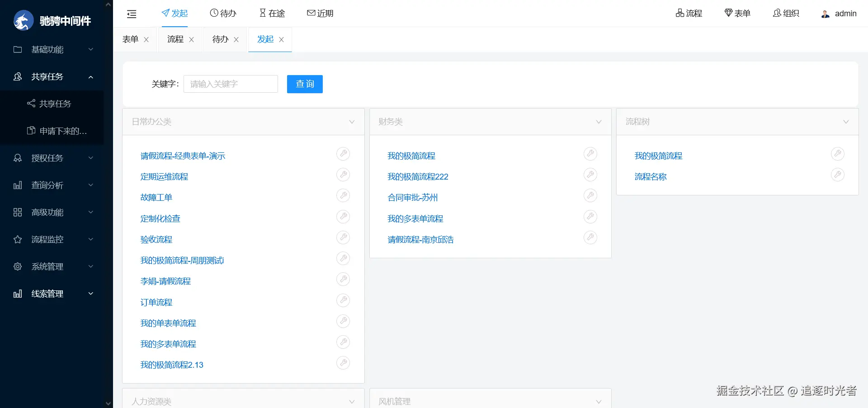The width and height of the screenshot is (868, 408).
Task: Open the admin user avatar menu
Action: [x=839, y=14]
